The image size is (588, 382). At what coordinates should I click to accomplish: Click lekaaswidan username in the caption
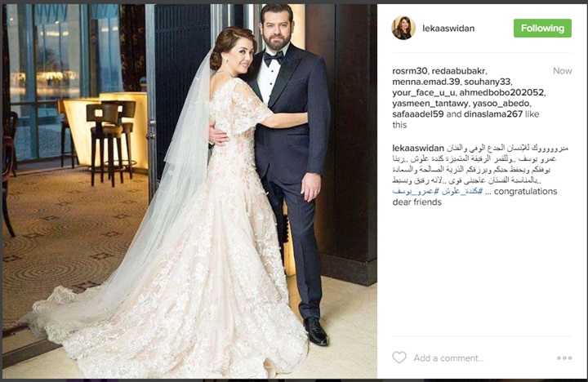pos(418,148)
